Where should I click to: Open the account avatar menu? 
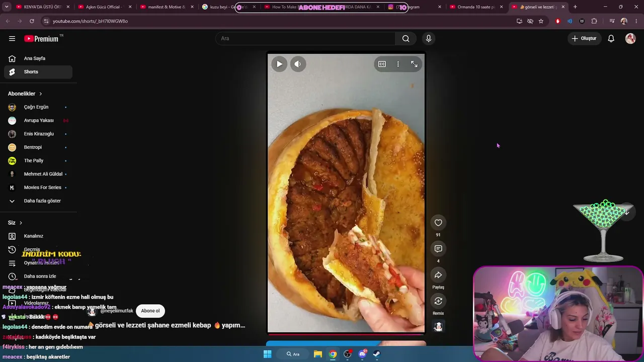point(630,38)
